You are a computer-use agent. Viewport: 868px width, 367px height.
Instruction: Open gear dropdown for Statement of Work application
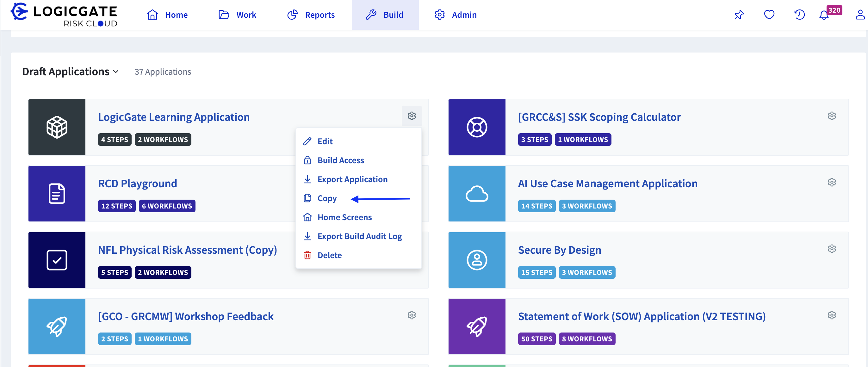pos(832,315)
